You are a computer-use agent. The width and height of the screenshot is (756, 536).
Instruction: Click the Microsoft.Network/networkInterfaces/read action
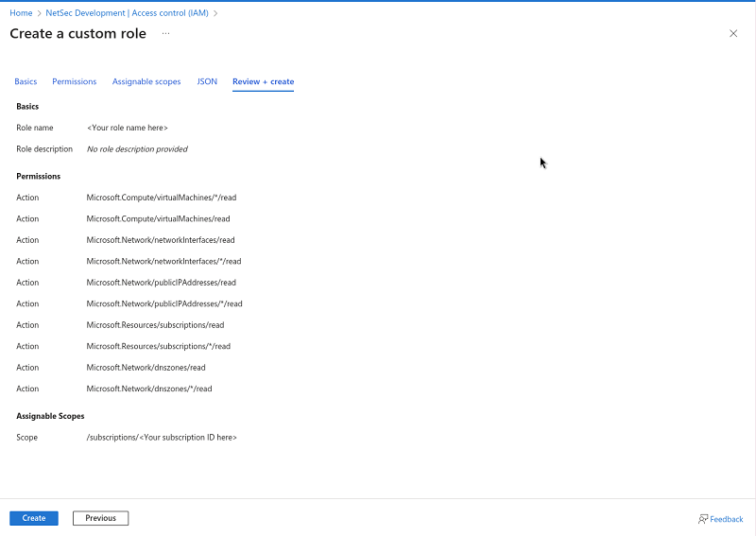161,240
